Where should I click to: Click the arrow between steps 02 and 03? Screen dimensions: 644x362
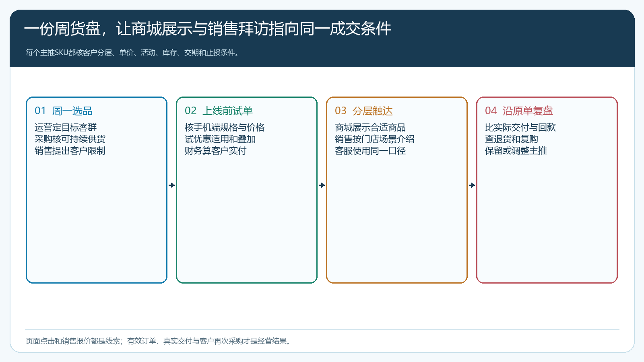tap(322, 185)
